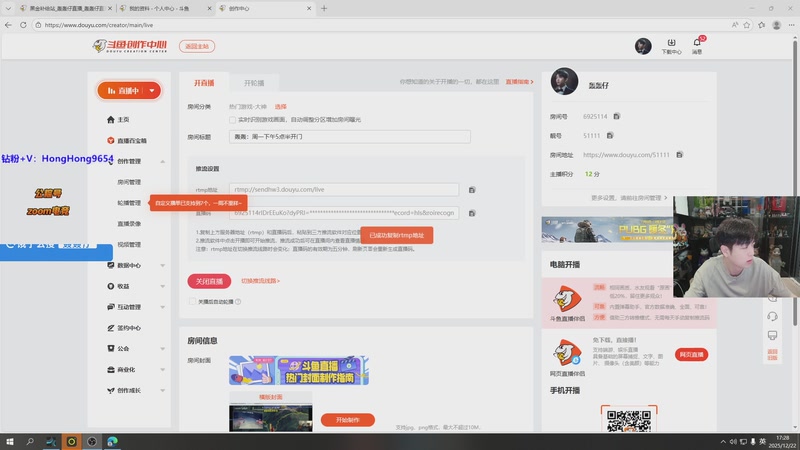The image size is (800, 450).
Task: Click the help icon beside 关播后自动轮播
Action: 238,301
